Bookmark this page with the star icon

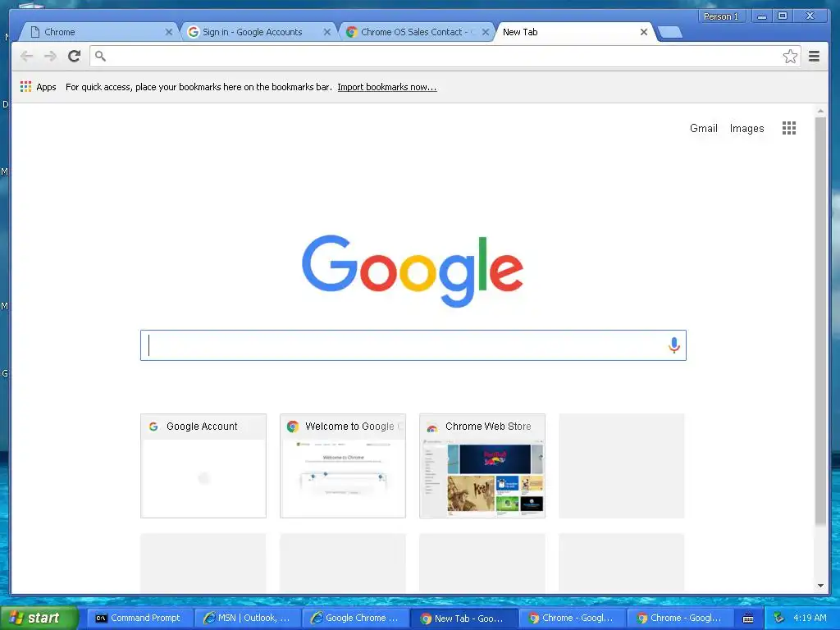[x=790, y=57]
